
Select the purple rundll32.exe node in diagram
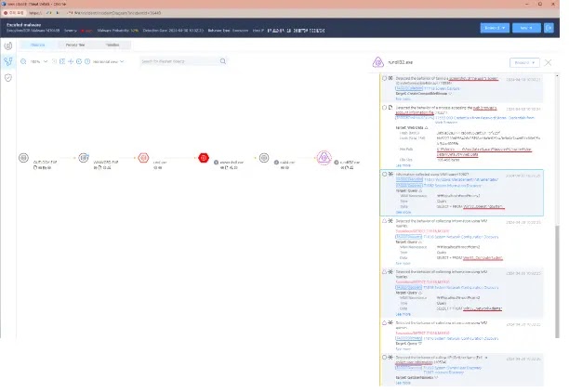[324, 158]
